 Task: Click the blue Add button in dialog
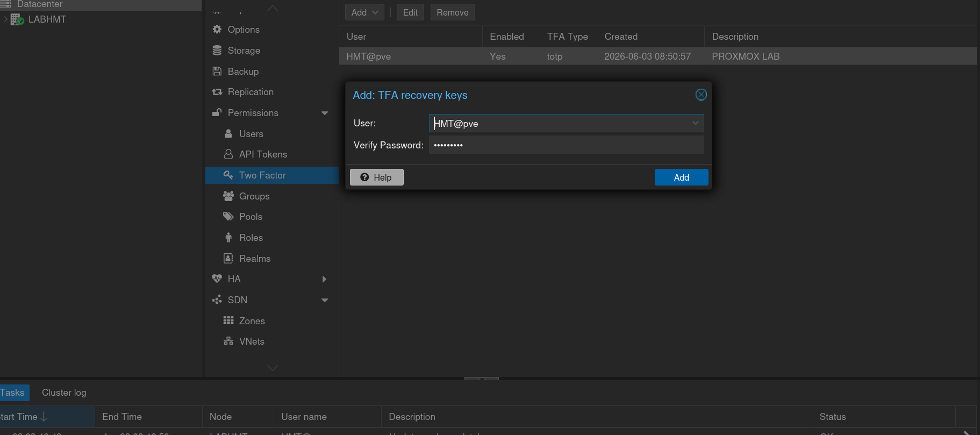681,177
